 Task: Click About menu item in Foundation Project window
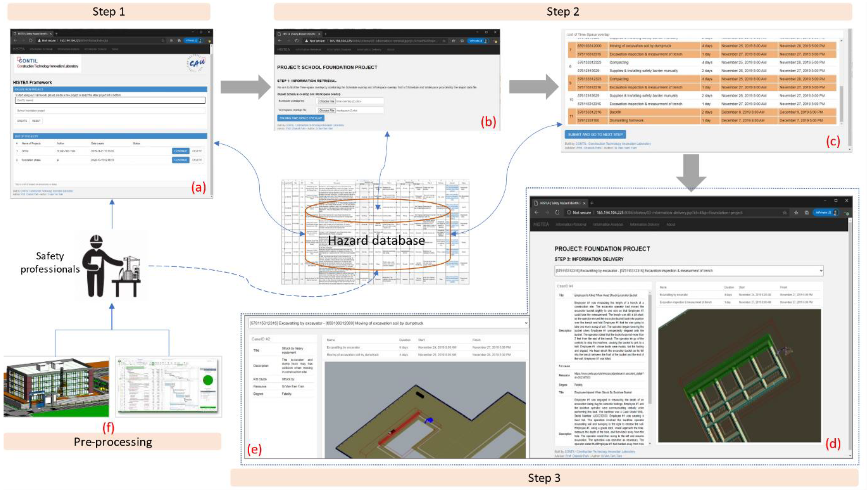pyautogui.click(x=671, y=224)
